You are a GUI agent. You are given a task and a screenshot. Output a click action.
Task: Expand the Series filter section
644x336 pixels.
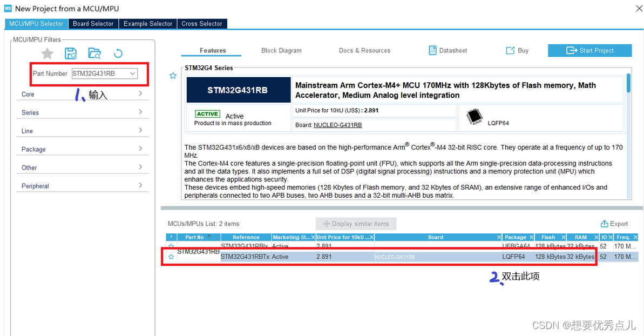coord(83,112)
